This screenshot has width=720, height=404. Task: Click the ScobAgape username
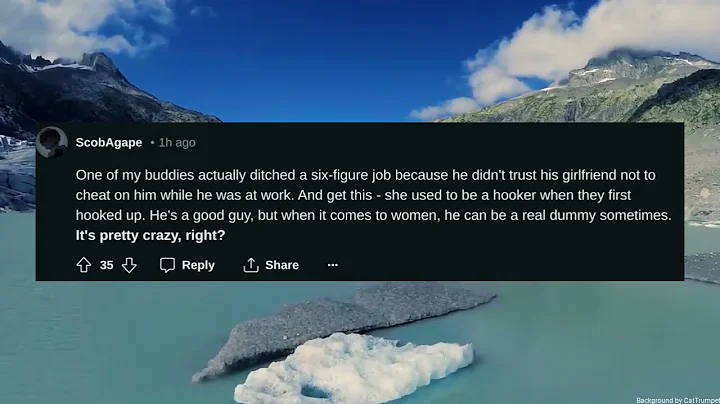click(x=109, y=143)
